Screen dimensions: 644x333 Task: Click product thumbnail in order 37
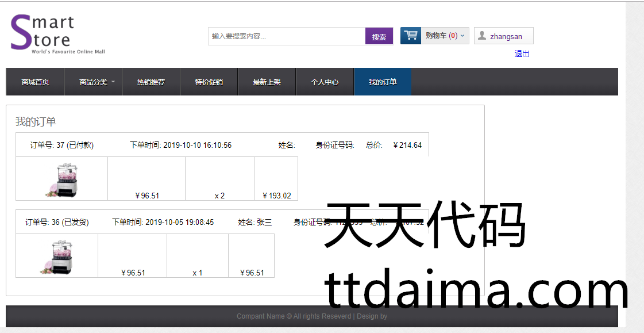[x=62, y=179]
